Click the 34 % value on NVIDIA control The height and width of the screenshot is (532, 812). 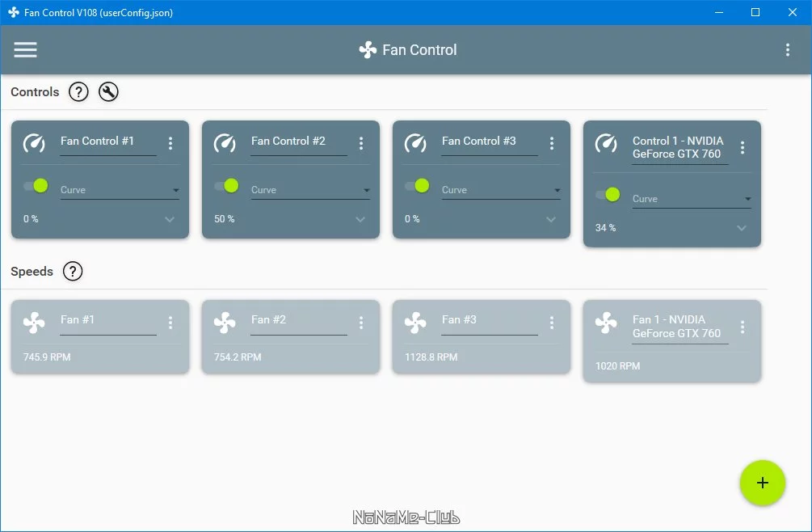click(605, 228)
